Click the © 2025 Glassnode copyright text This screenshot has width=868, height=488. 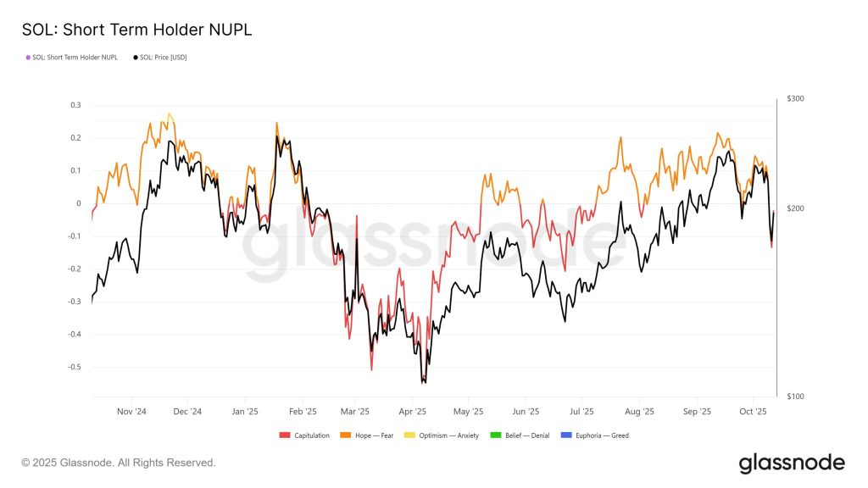click(x=119, y=463)
